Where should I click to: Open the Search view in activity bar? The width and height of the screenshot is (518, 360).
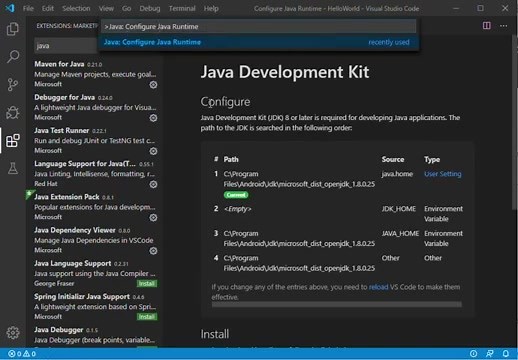click(13, 57)
